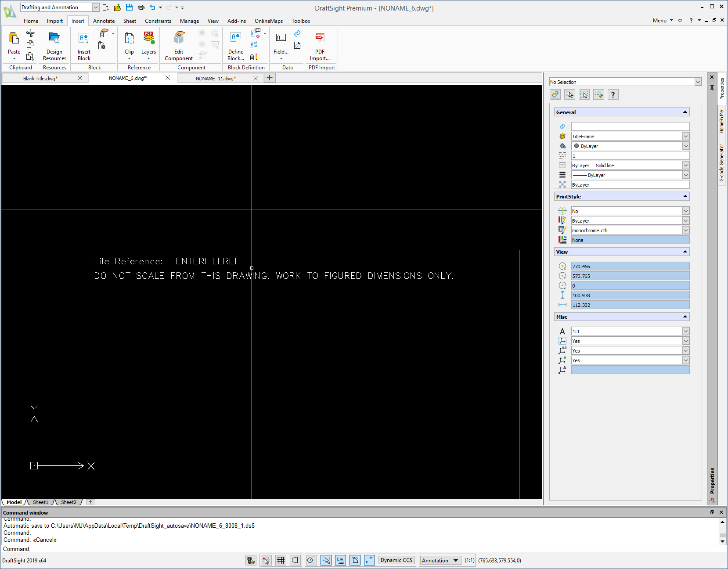Image resolution: width=728 pixels, height=569 pixels.
Task: Click the Hyperlink icon in the Data group
Action: click(298, 33)
